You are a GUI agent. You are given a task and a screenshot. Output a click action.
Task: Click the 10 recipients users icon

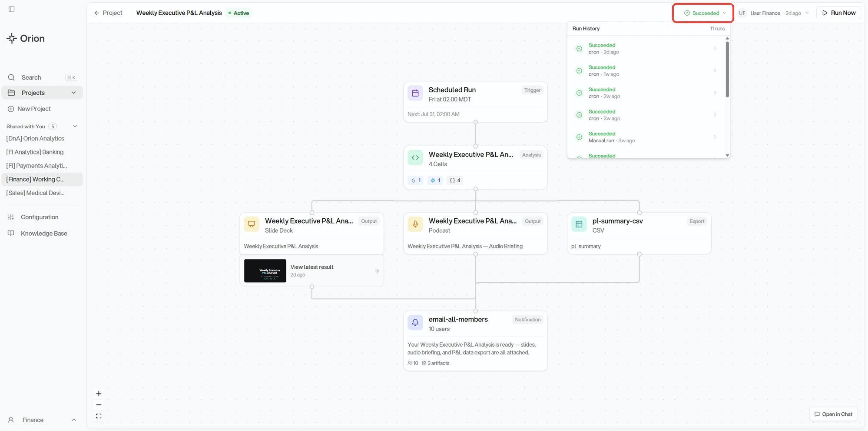coord(410,363)
